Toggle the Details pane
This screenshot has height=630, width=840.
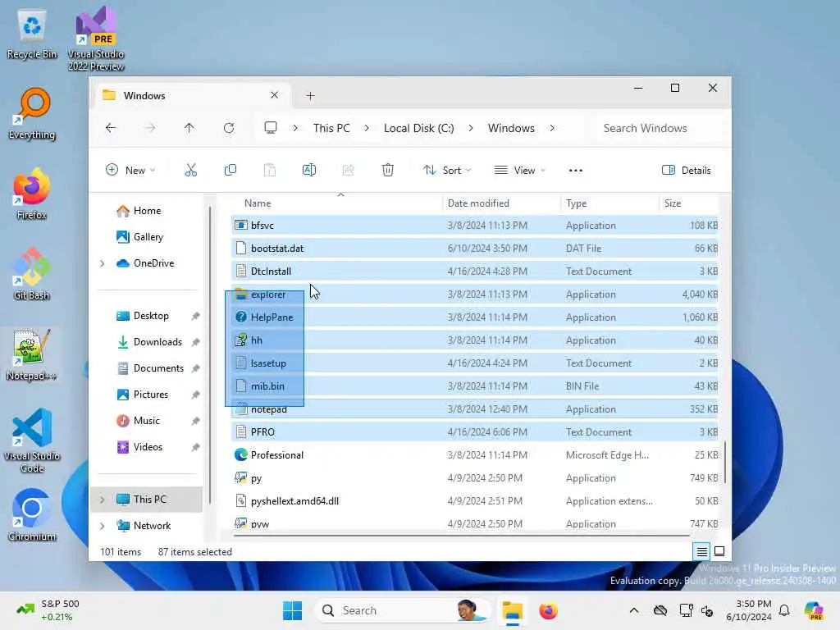[x=687, y=171]
